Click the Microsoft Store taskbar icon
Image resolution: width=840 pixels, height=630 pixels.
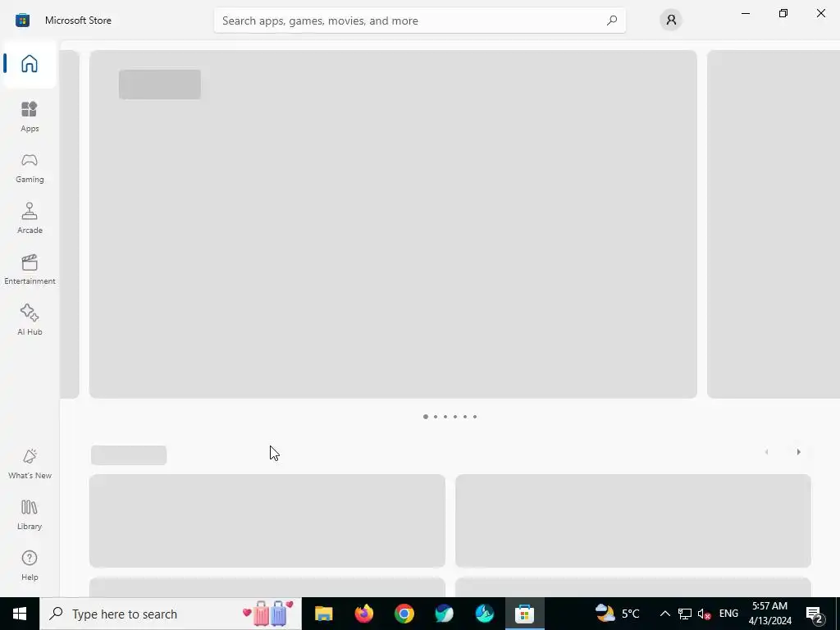tap(524, 614)
